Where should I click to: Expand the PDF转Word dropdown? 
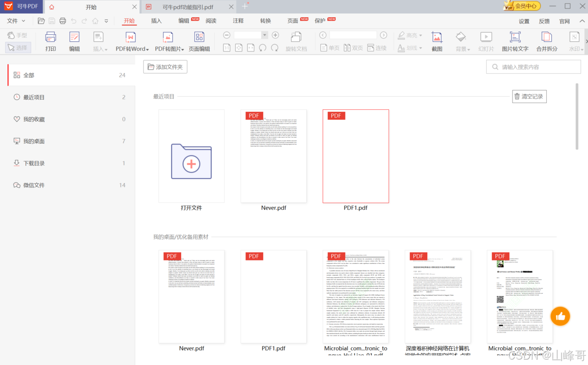point(148,49)
